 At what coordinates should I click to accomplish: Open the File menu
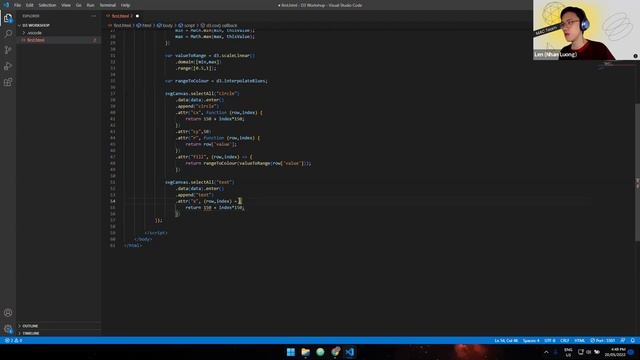click(x=18, y=5)
